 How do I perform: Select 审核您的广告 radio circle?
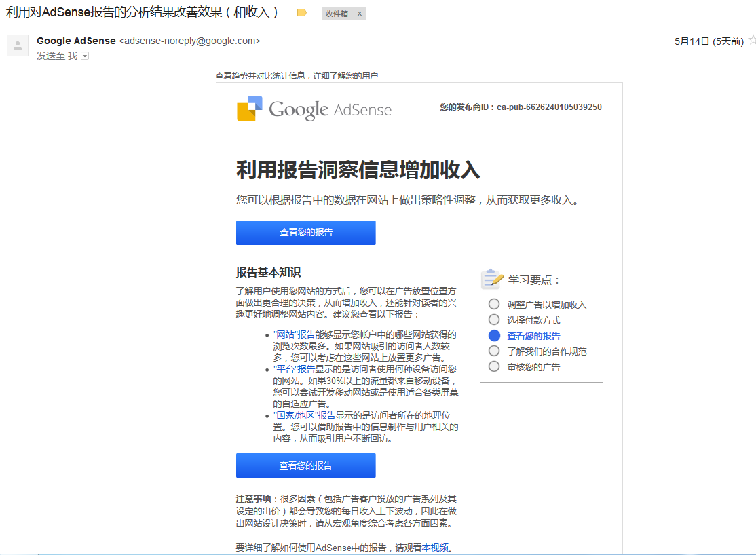point(494,366)
